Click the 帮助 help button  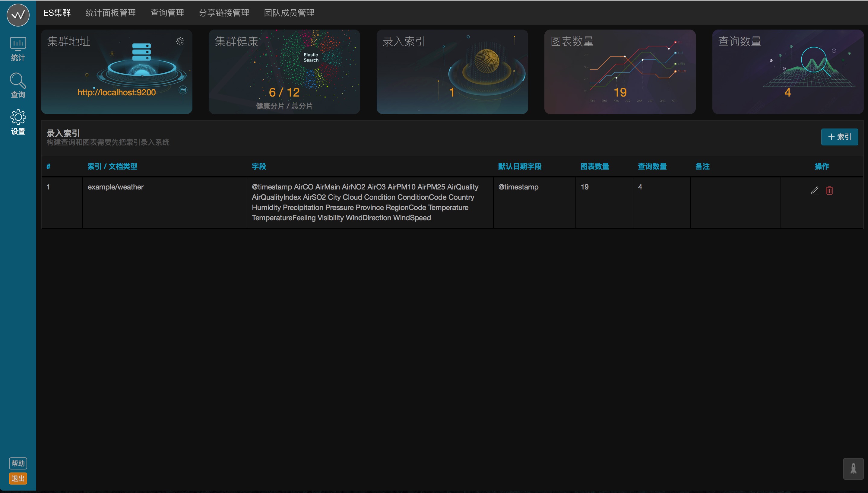pos(18,463)
